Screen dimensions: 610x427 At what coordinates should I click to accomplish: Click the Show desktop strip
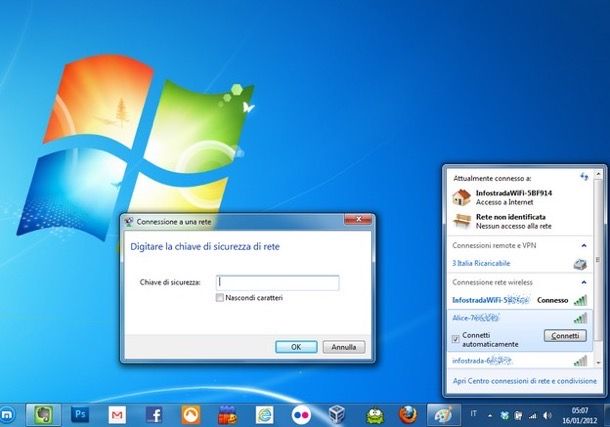(x=607, y=415)
